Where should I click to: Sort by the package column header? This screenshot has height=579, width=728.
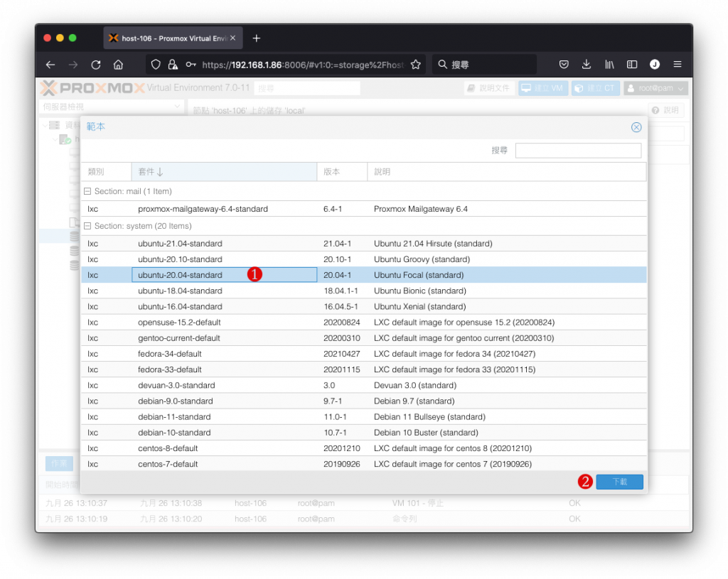click(224, 172)
